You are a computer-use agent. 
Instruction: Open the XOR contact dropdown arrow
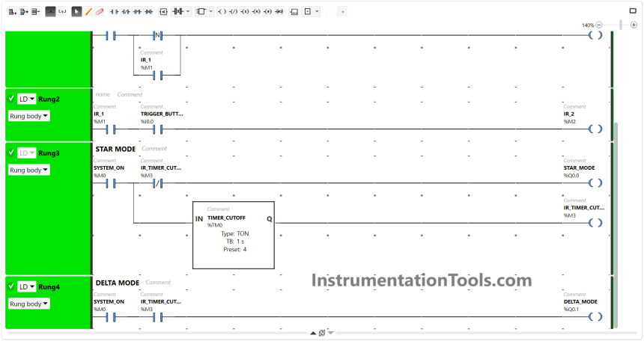pyautogui.click(x=188, y=11)
